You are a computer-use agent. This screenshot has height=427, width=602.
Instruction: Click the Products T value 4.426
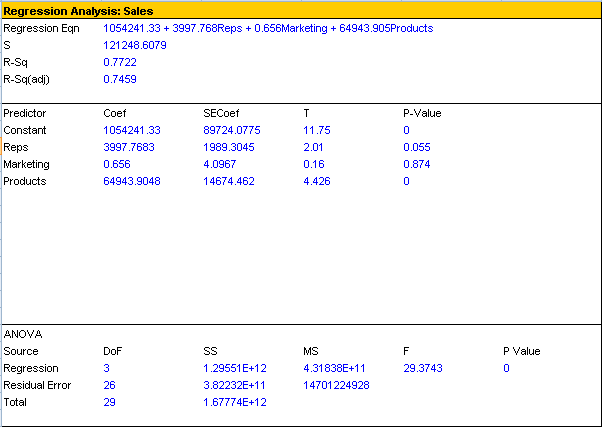317,181
